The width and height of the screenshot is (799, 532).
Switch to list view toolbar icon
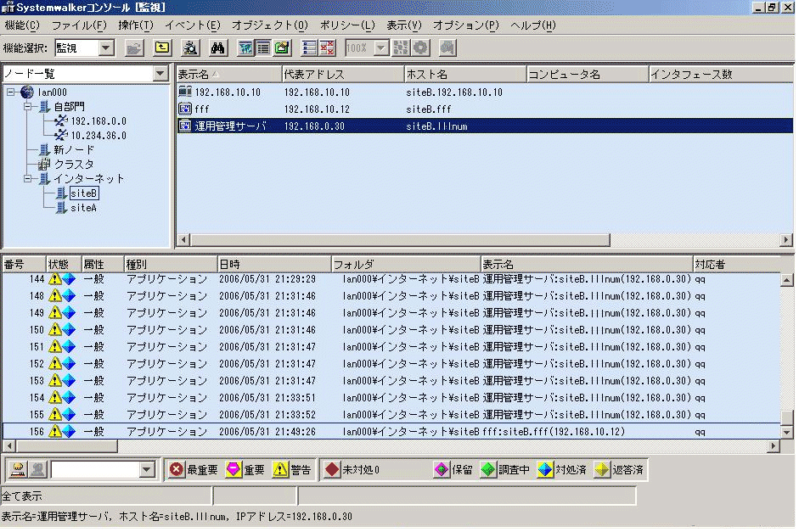click(x=263, y=48)
